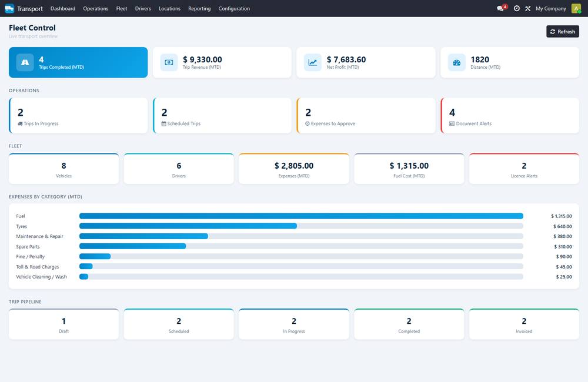Image resolution: width=588 pixels, height=382 pixels.
Task: Click the Refresh button
Action: [563, 32]
